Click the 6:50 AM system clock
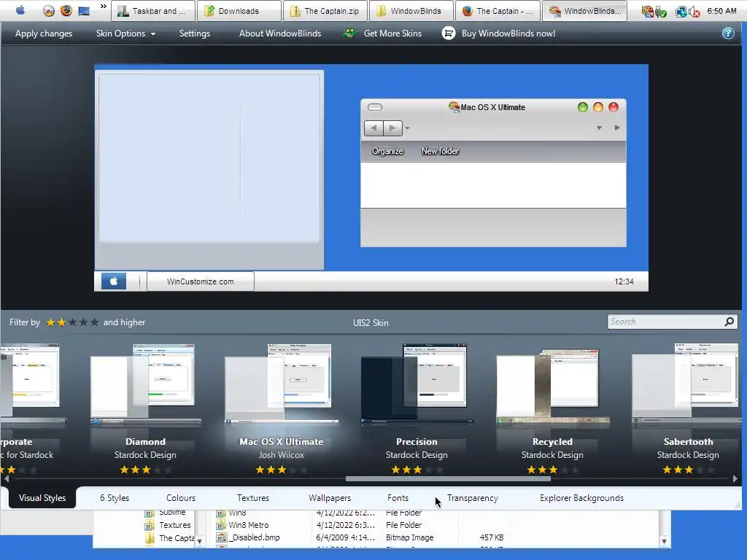The image size is (747, 560). [721, 10]
